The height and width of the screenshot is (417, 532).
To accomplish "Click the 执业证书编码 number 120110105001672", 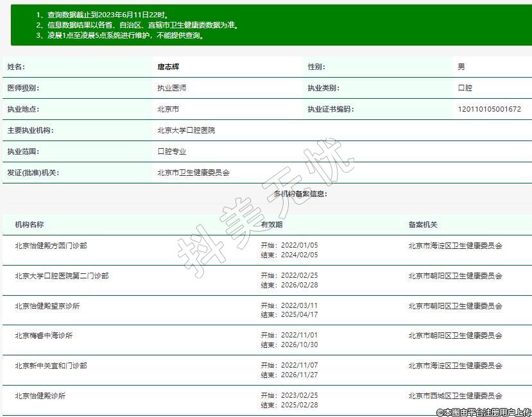I will (x=489, y=109).
